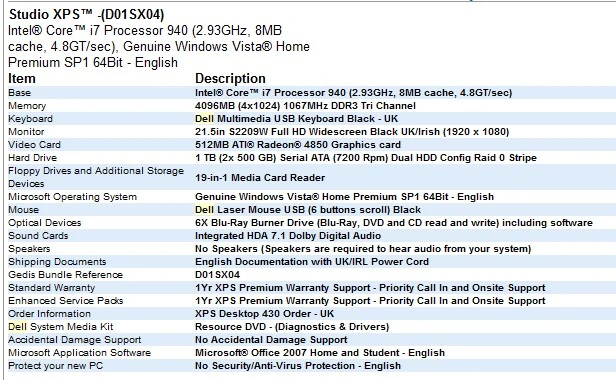Viewport: 616px width, 380px height.
Task: Select the Intel Core i7 940 base description
Action: pyautogui.click(x=354, y=93)
